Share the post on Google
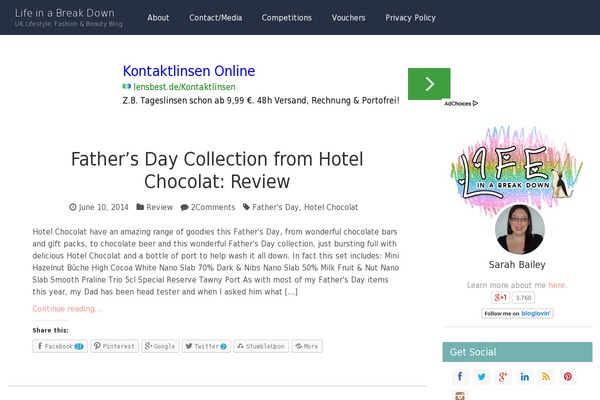The image size is (600, 400). point(160,346)
